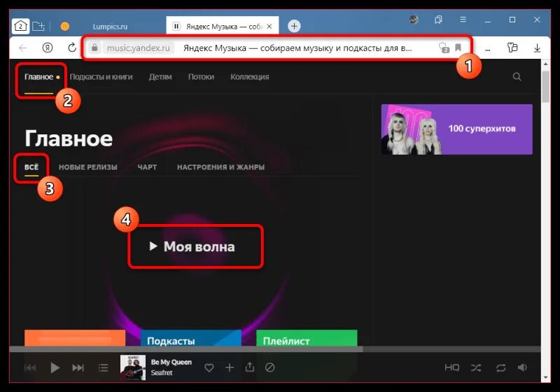Like the track with heart icon

click(209, 367)
